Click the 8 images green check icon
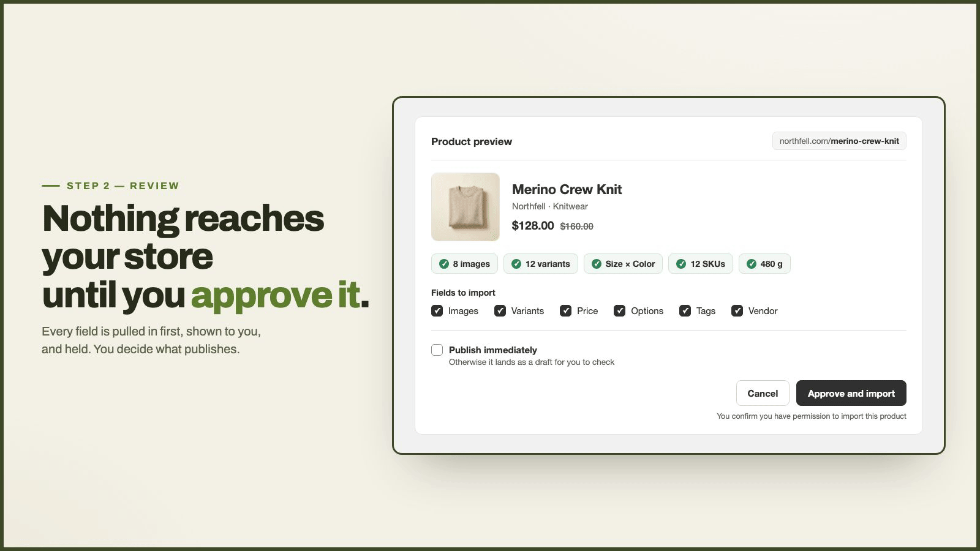Viewport: 980px width, 551px height. coord(444,264)
